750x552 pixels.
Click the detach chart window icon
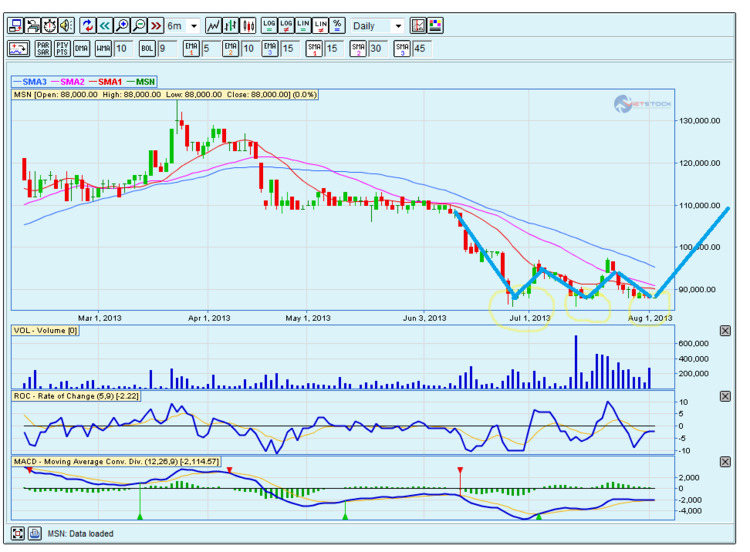coord(15,25)
